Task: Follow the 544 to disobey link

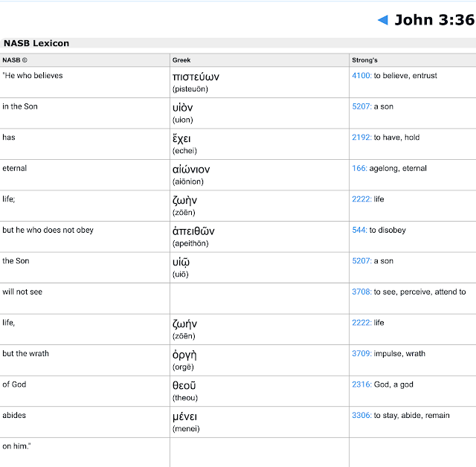Action: click(359, 230)
